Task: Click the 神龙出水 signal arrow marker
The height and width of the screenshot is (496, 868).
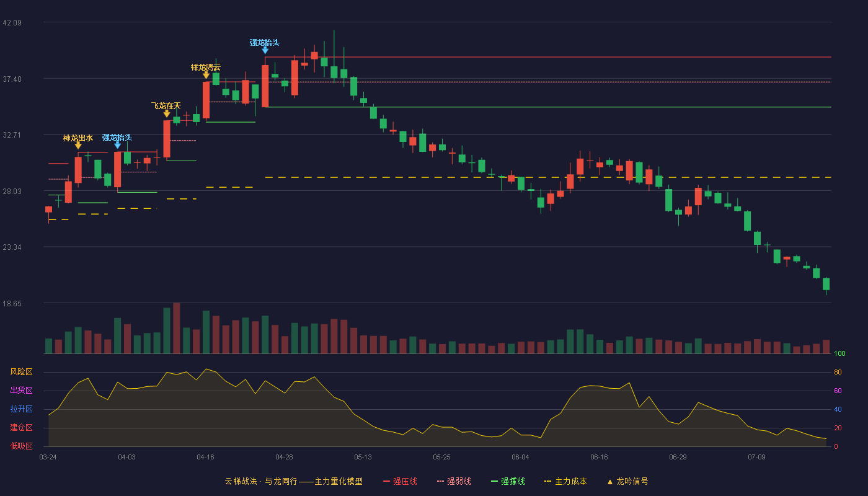Action: 78,146
